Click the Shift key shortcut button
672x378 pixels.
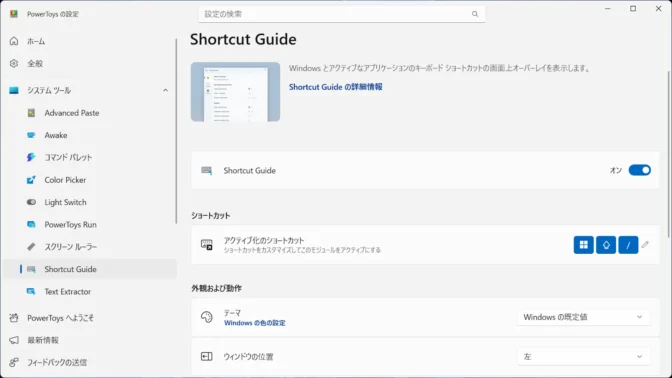coord(606,245)
